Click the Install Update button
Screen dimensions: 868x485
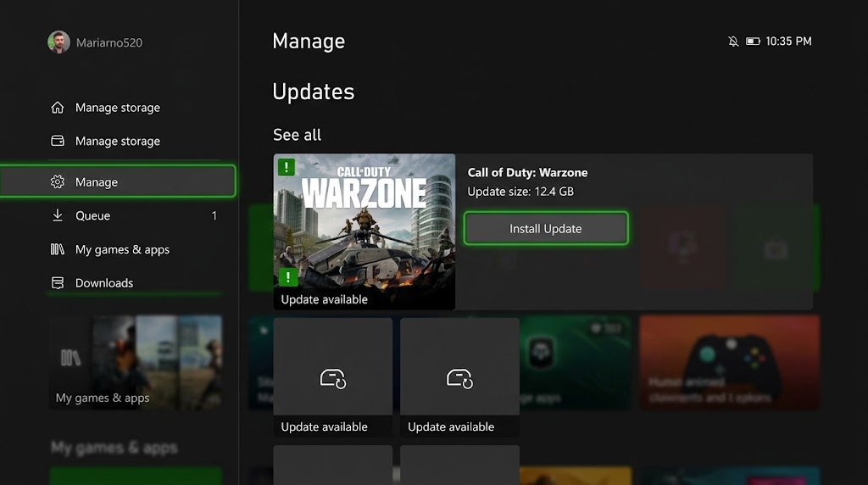coord(546,228)
